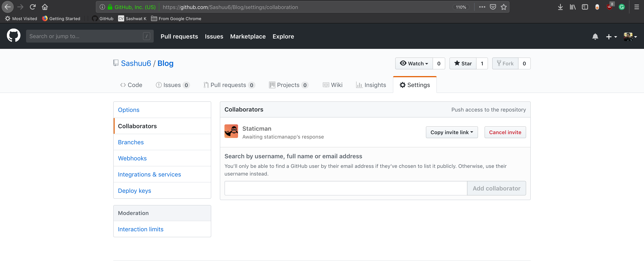The image size is (644, 261).
Task: Open Options settings page
Action: (x=162, y=110)
